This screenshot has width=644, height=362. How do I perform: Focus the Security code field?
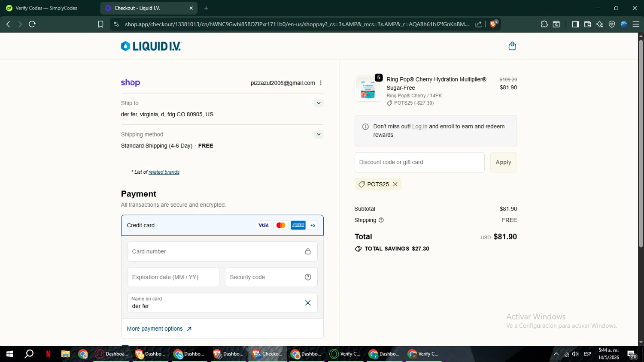[x=271, y=277]
